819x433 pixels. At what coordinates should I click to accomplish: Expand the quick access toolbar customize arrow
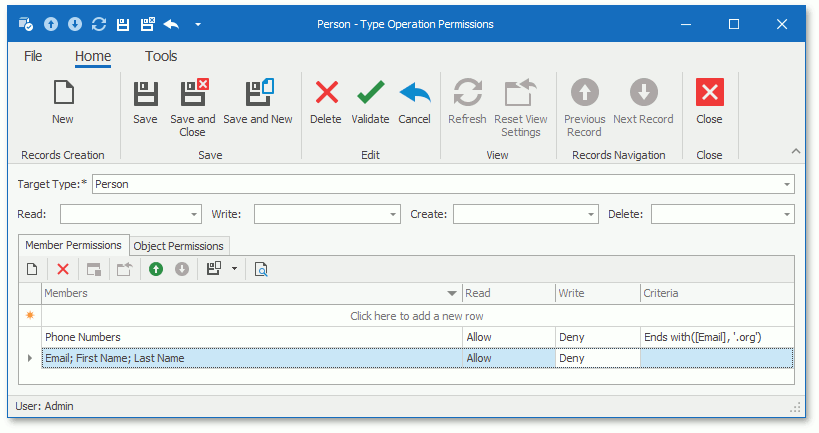pos(198,24)
